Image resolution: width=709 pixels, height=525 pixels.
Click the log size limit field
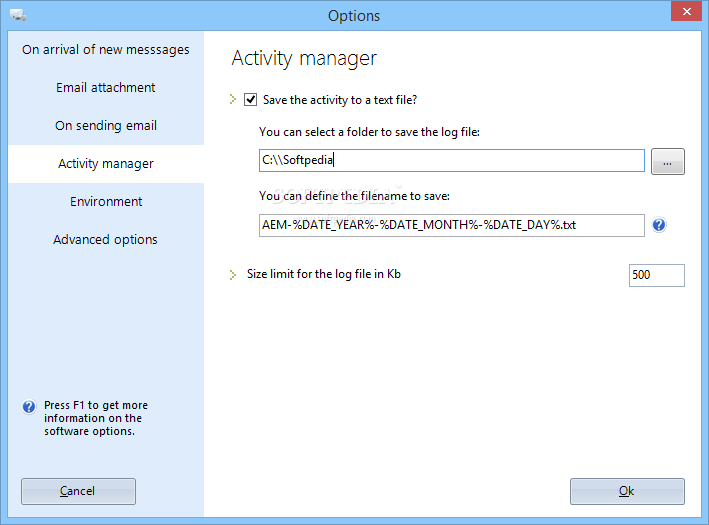[657, 275]
